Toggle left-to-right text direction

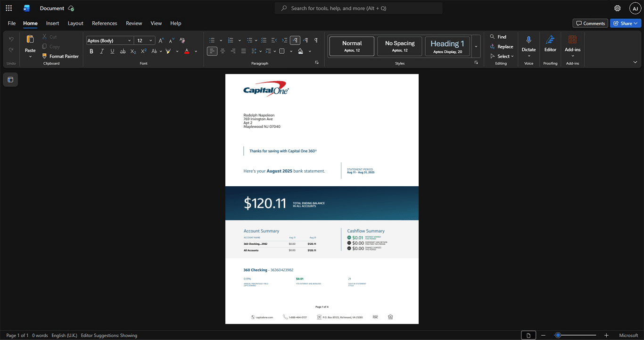tap(295, 41)
